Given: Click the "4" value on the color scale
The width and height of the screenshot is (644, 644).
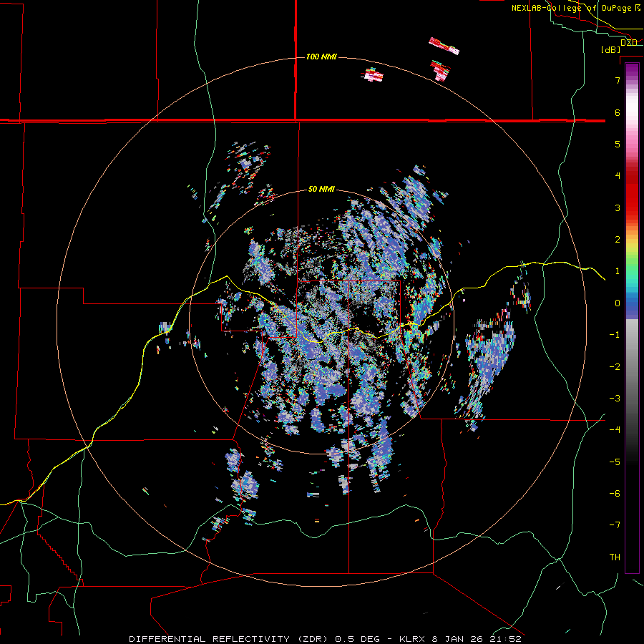Looking at the screenshot, I should (x=618, y=176).
